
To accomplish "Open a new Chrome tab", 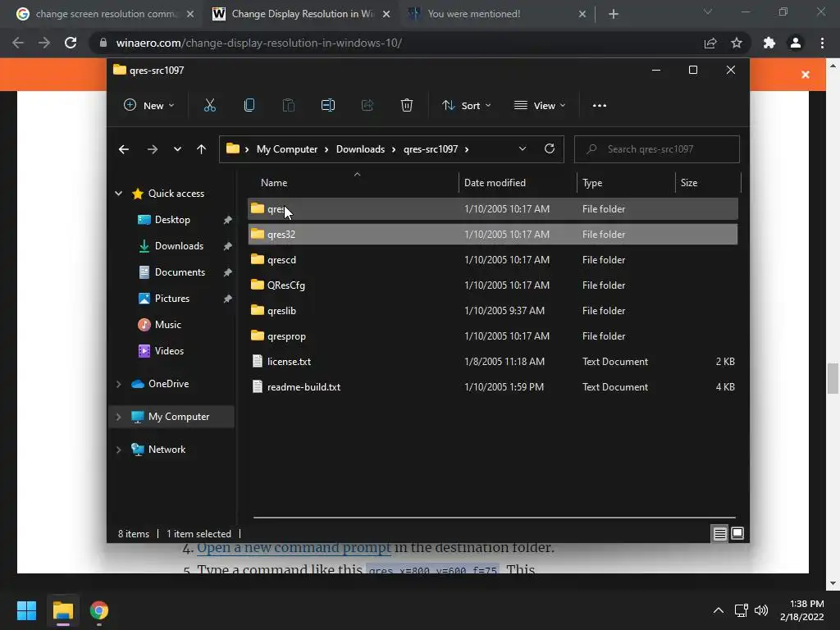I will pos(614,14).
